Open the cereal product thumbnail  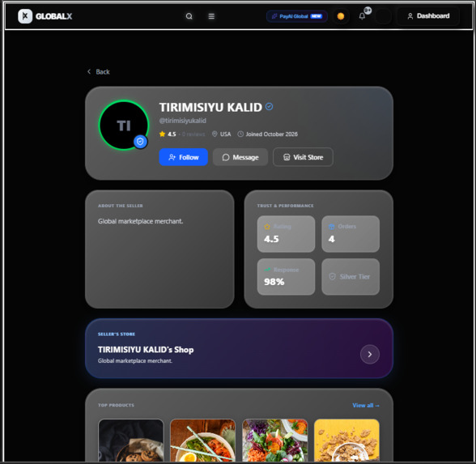(x=346, y=441)
